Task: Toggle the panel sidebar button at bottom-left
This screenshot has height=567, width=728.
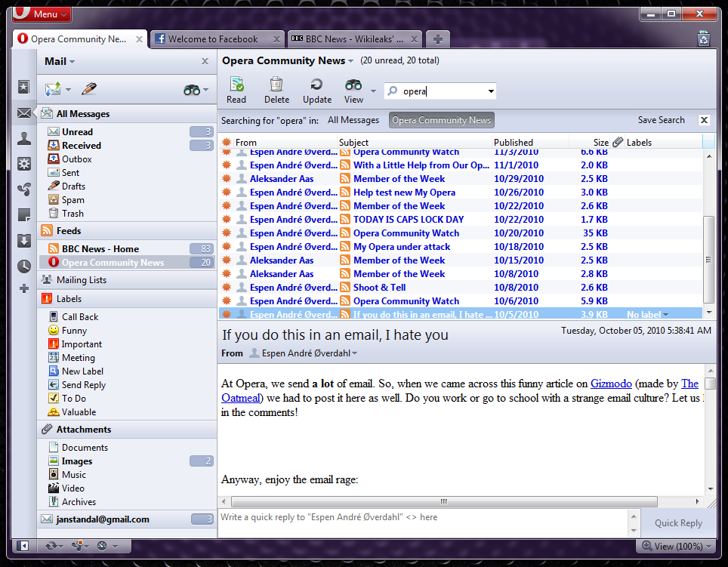Action: [23, 545]
